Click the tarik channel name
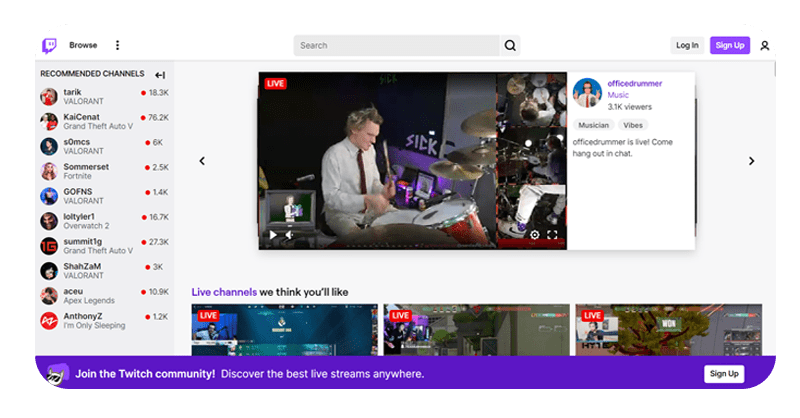Screen dimensions: 800x418 tap(72, 92)
